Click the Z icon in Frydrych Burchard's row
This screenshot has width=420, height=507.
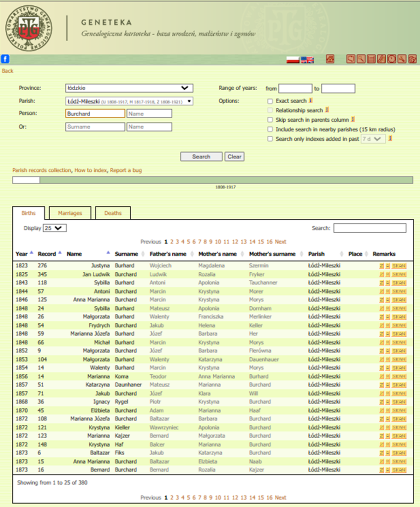click(x=381, y=326)
